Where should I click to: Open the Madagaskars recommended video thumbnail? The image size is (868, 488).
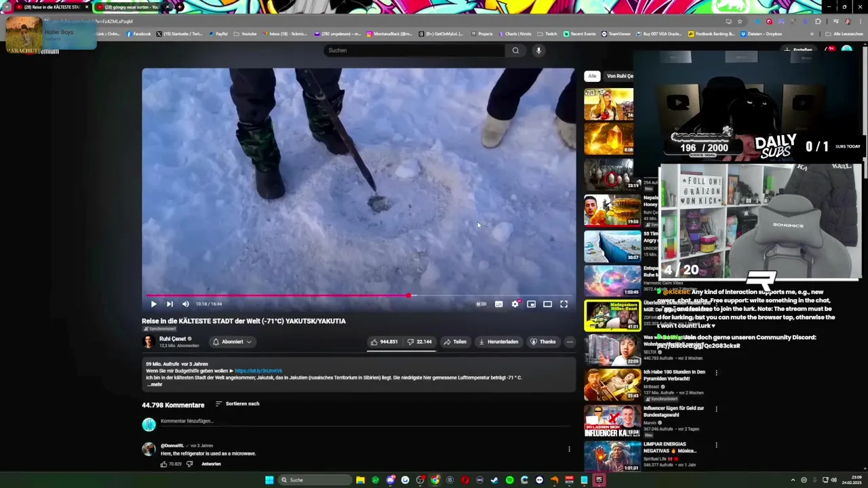[612, 315]
